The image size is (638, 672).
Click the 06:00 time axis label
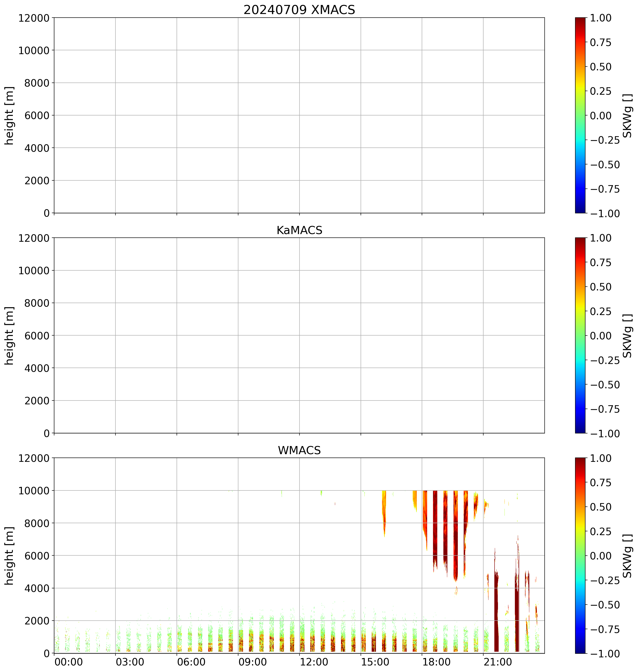tap(191, 662)
